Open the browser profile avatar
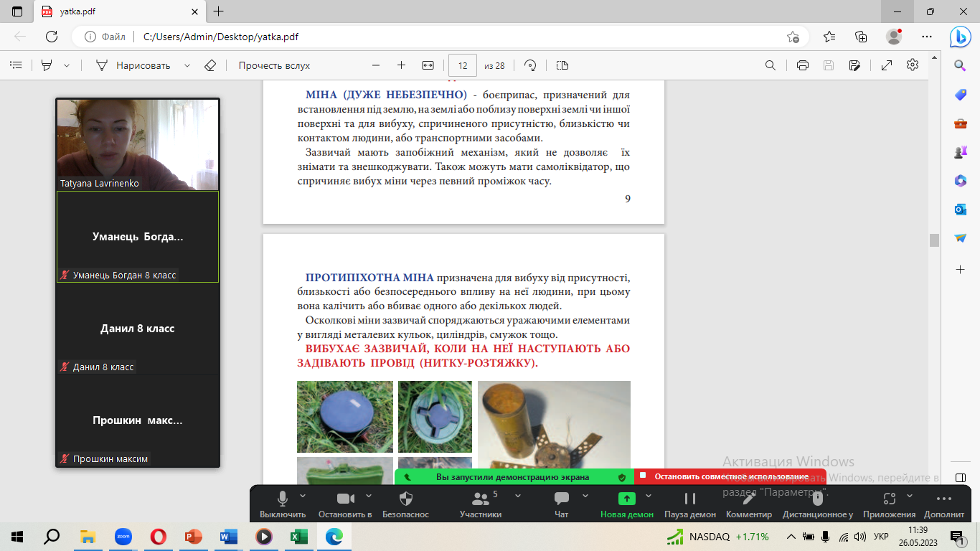980x551 pixels. (894, 37)
